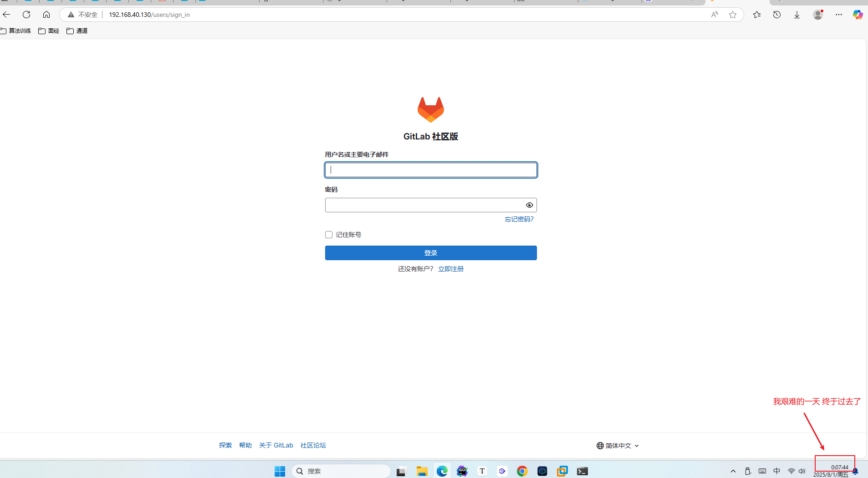868x478 pixels.
Task: Click the 忘记密码? link
Action: coord(519,219)
